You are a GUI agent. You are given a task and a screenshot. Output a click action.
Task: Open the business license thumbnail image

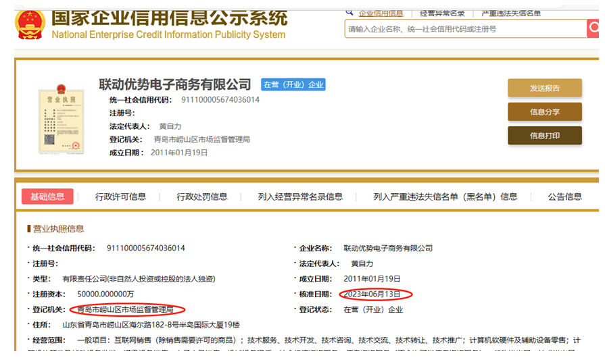[61, 119]
